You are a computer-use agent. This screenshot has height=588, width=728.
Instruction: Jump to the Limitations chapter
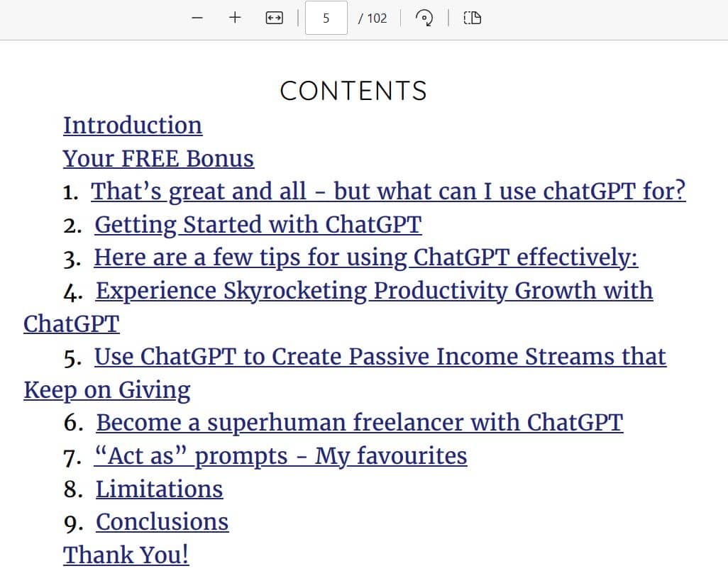pos(159,489)
